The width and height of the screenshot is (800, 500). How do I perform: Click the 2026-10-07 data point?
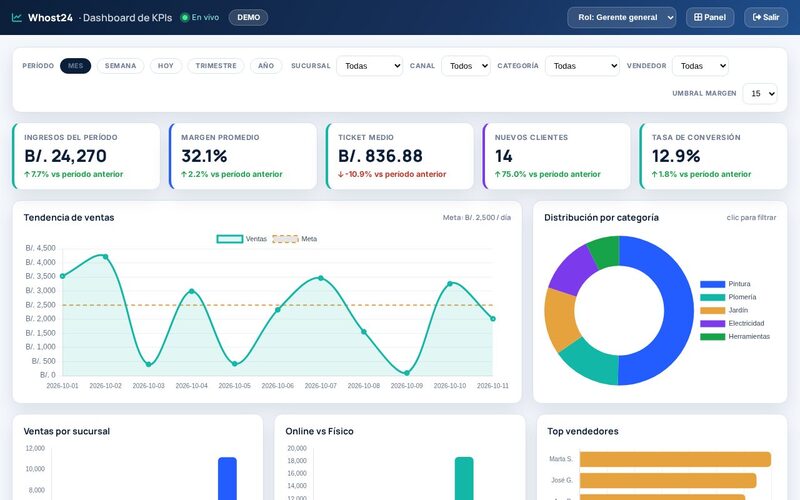pyautogui.click(x=321, y=278)
